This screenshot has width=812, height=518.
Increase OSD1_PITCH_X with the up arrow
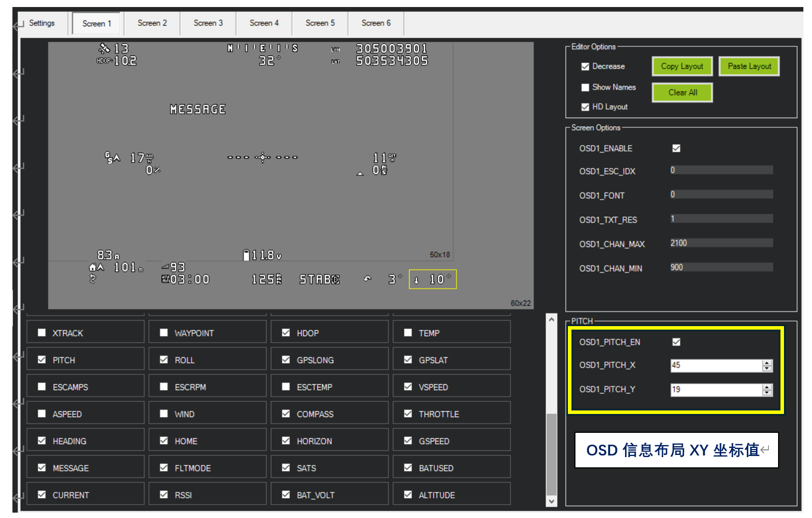[x=767, y=363]
